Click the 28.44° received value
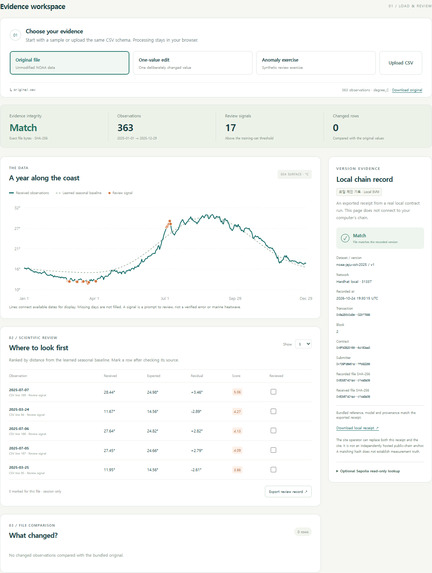 point(109,392)
